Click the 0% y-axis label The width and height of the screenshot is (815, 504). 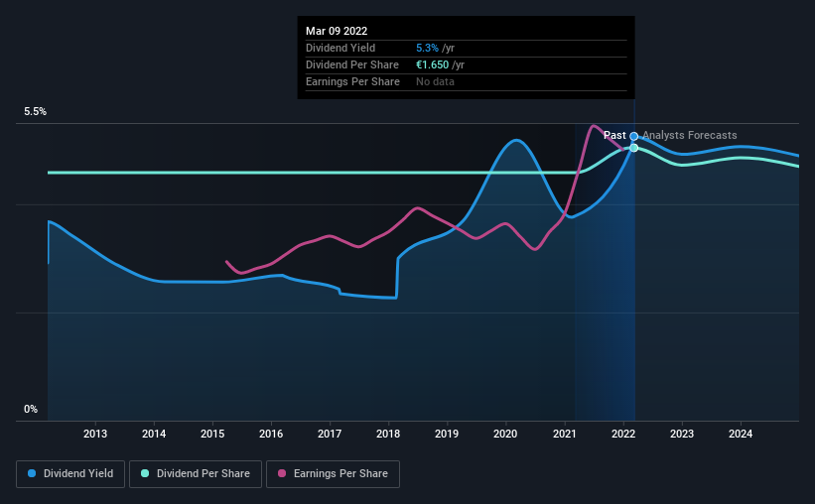(x=31, y=409)
